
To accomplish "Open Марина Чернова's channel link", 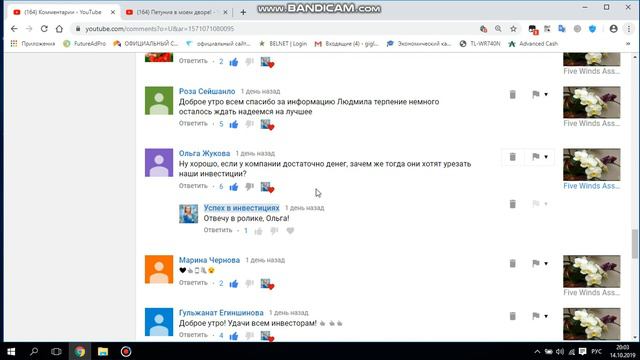I will point(209,260).
